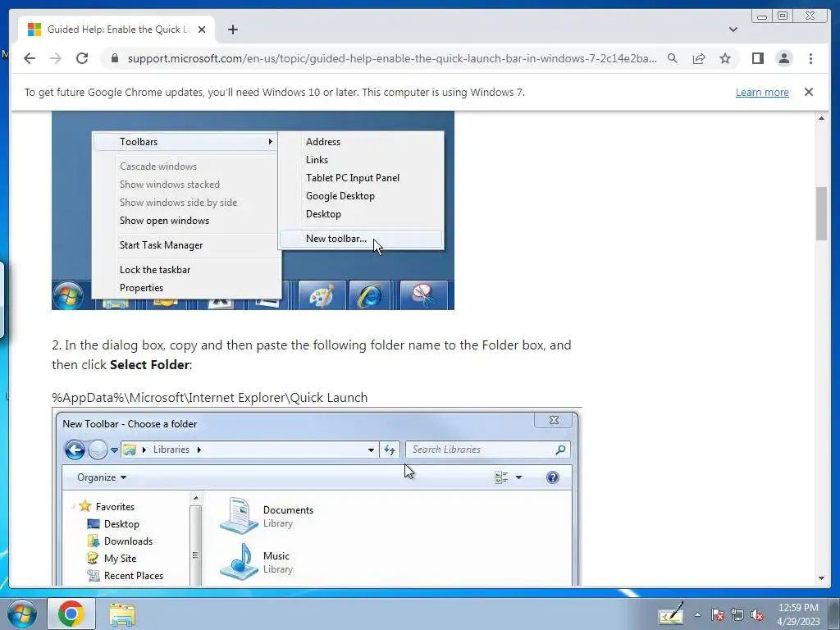840x630 pixels.
Task: Expand the tab search chevron
Action: coord(733,30)
